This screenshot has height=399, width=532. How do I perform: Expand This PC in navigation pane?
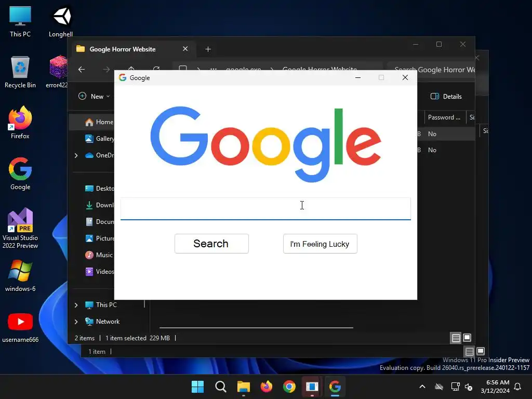[76, 305]
